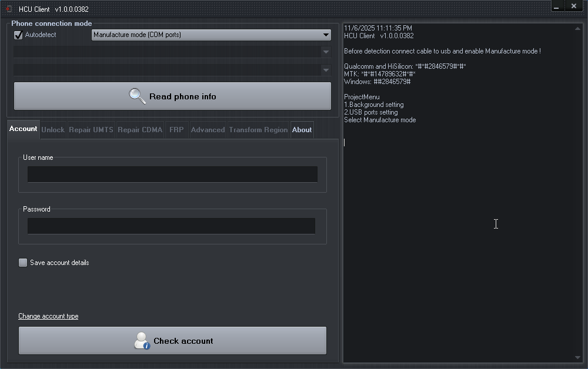Switch to the Account tab
This screenshot has height=369, width=588.
[x=24, y=129]
